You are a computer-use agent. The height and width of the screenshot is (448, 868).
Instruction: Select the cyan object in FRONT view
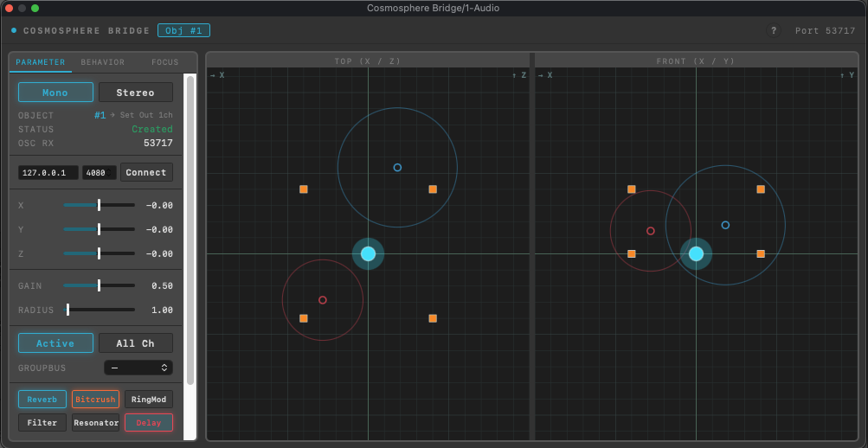pyautogui.click(x=696, y=254)
